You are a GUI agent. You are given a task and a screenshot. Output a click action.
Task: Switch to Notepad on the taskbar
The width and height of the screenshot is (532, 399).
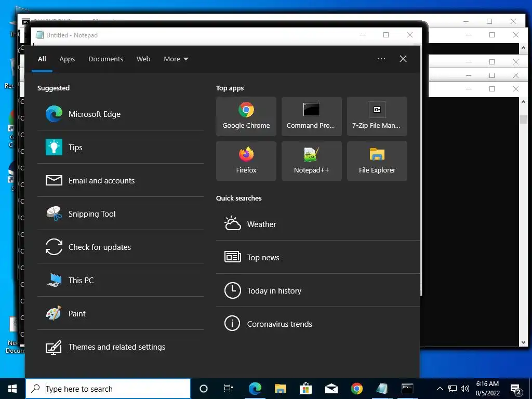point(382,389)
